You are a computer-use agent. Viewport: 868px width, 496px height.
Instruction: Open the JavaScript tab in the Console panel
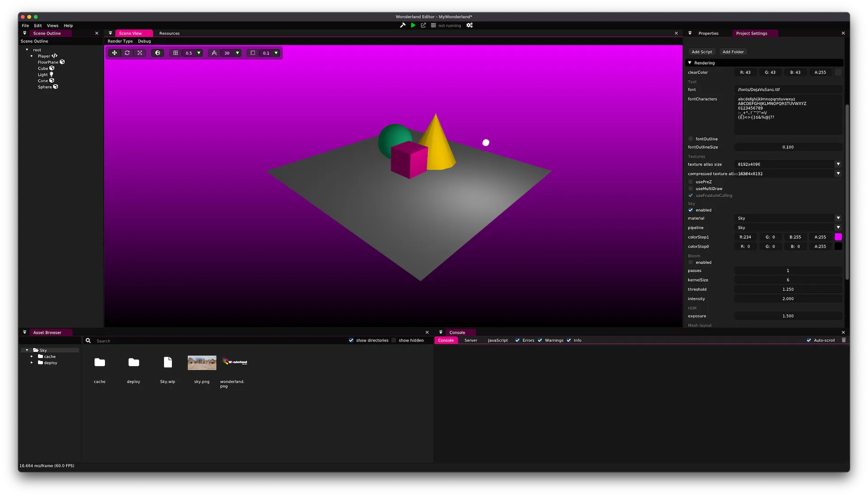point(497,340)
